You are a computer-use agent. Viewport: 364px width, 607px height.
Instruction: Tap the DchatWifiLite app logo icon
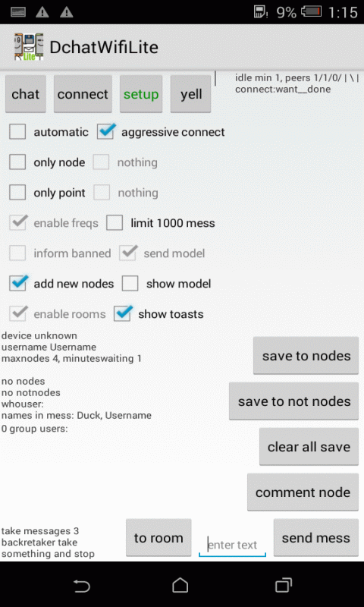pyautogui.click(x=29, y=47)
